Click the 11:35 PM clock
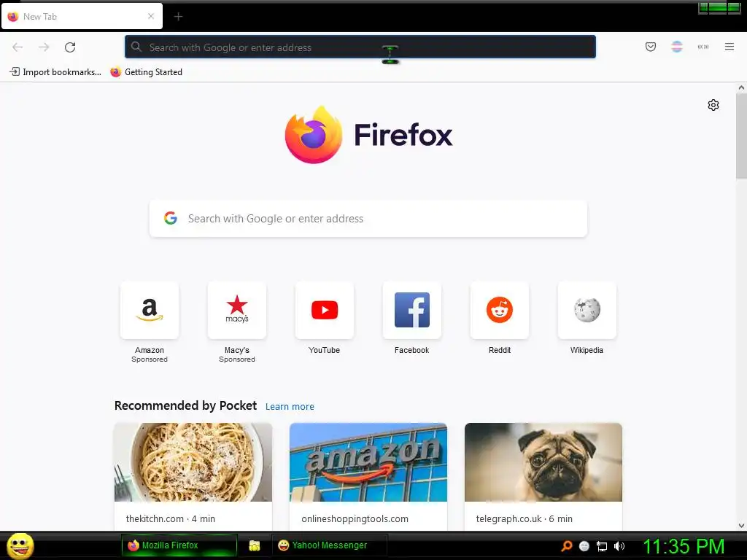 pos(684,546)
